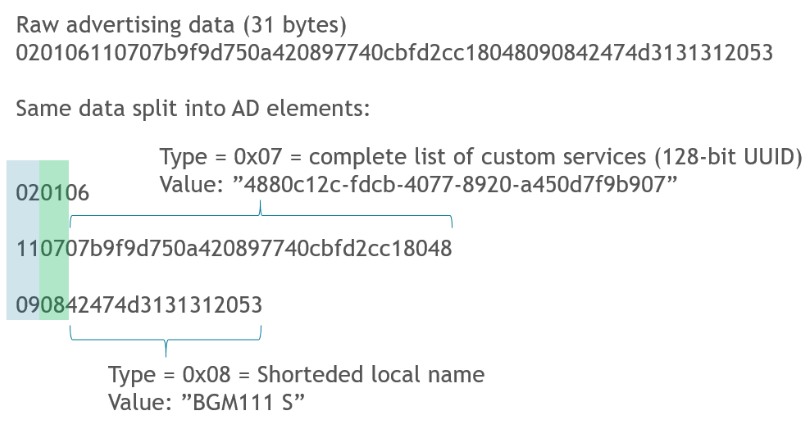The width and height of the screenshot is (806, 435).
Task: Click the upper bracket above the UUID bytes
Action: [260, 215]
